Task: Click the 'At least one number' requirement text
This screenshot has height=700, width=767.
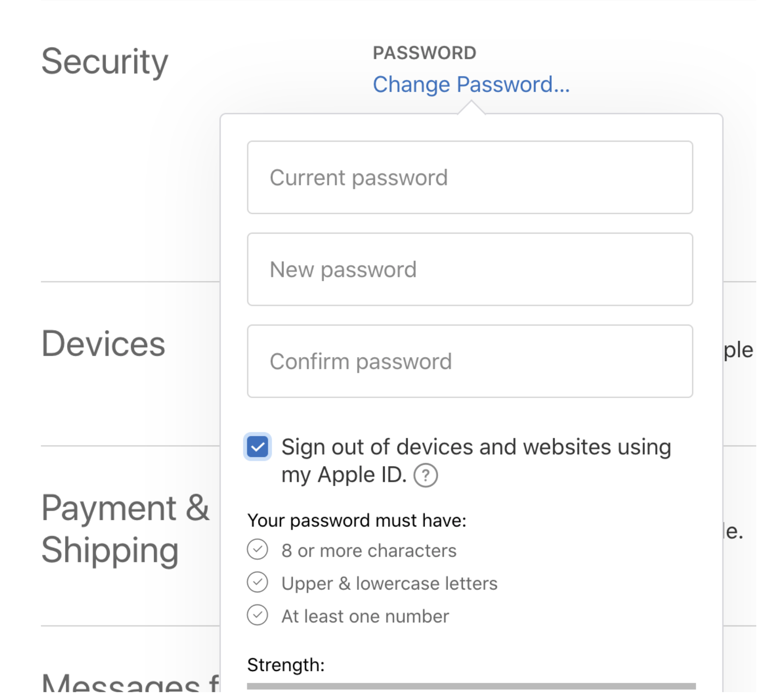Action: [365, 617]
